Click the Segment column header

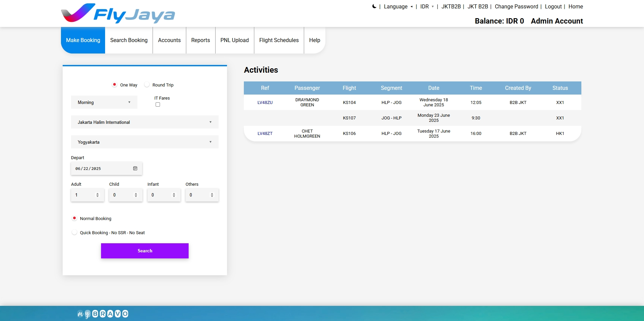(391, 88)
